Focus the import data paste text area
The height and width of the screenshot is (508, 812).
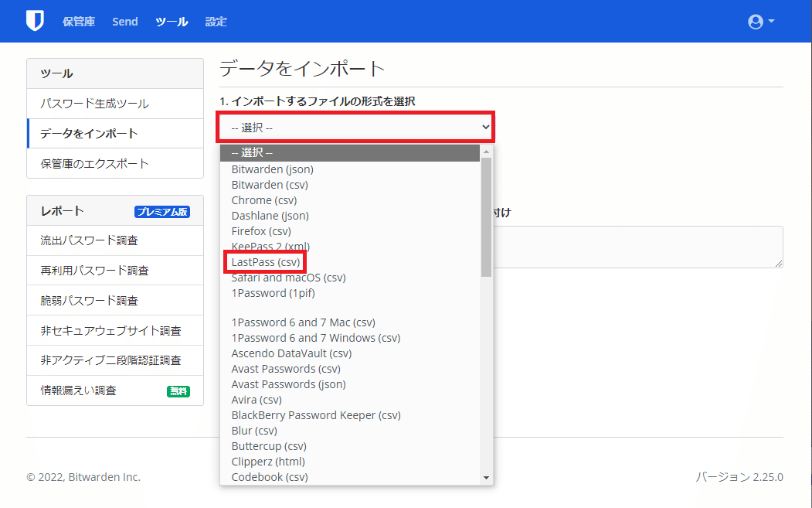(x=638, y=247)
